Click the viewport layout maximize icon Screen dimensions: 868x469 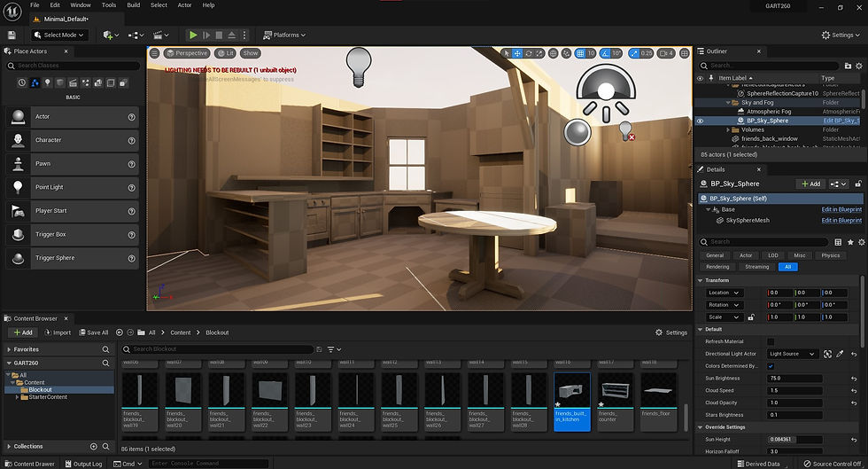684,53
